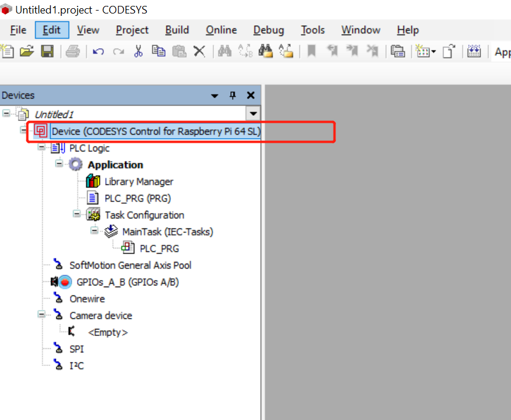Open the add object dropdown arrow

(x=433, y=52)
